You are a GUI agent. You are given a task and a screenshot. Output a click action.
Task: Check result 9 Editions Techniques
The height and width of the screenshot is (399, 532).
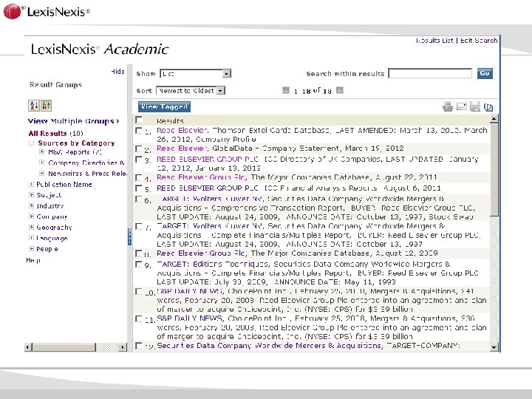click(x=138, y=265)
